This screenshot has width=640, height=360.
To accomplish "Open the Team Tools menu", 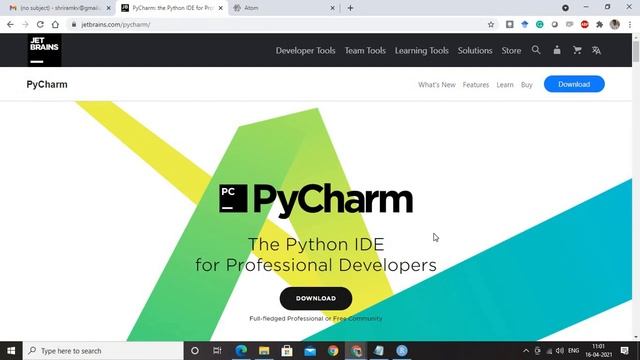I will [365, 50].
